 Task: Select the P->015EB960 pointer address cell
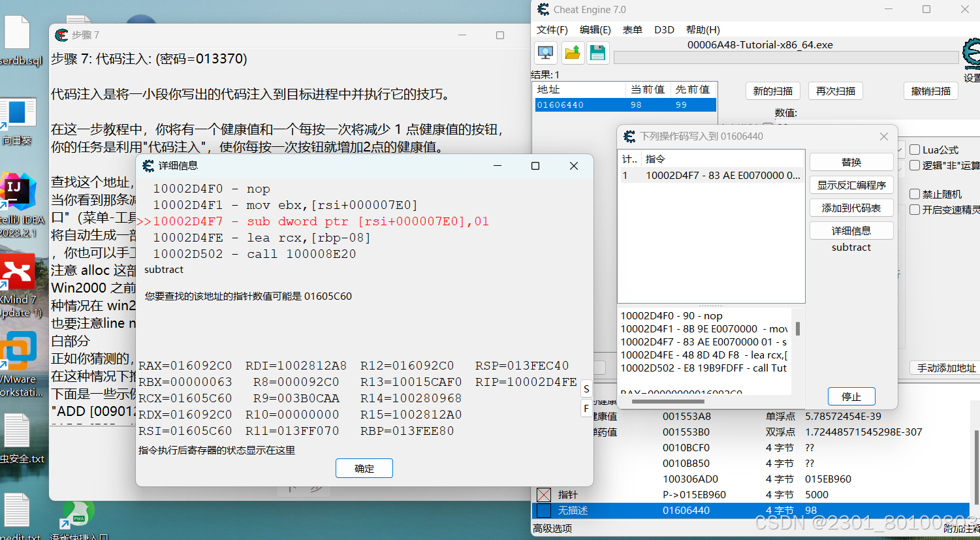695,494
